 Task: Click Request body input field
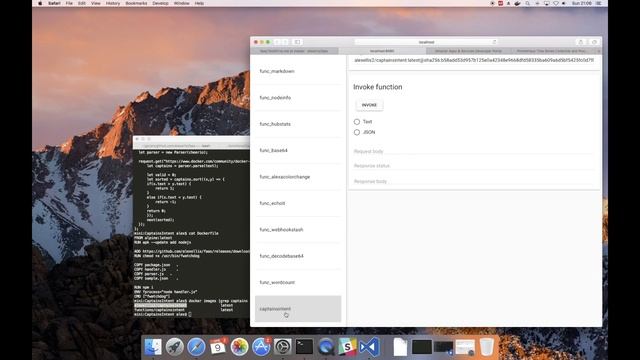473,151
